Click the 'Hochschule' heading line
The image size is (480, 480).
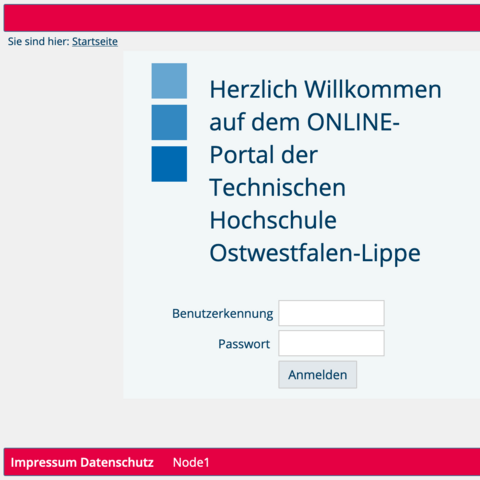pyautogui.click(x=273, y=220)
